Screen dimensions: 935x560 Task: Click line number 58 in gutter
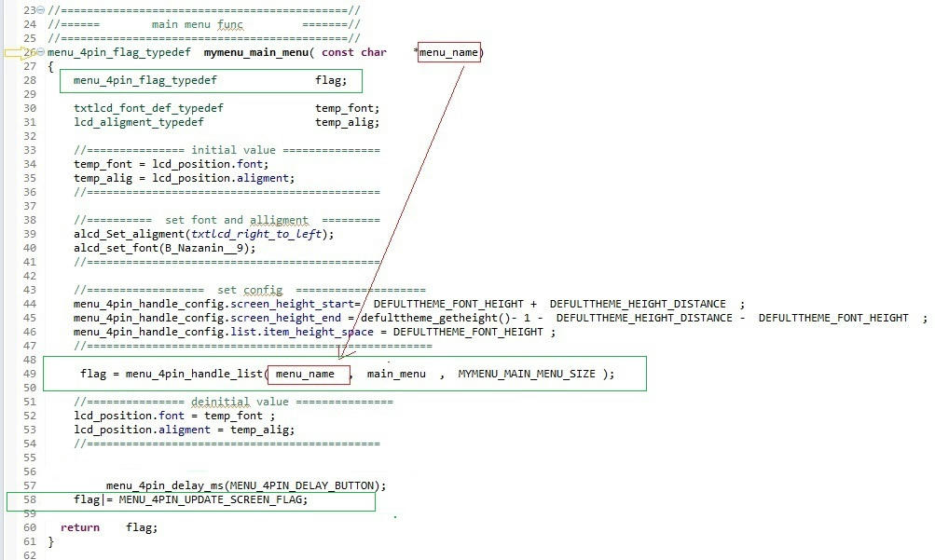click(x=29, y=499)
